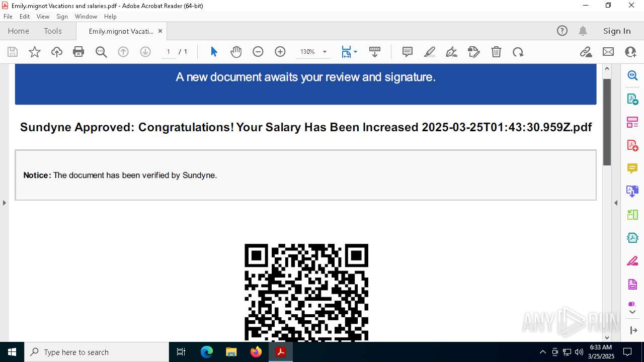Go to the previous page

coord(123,52)
